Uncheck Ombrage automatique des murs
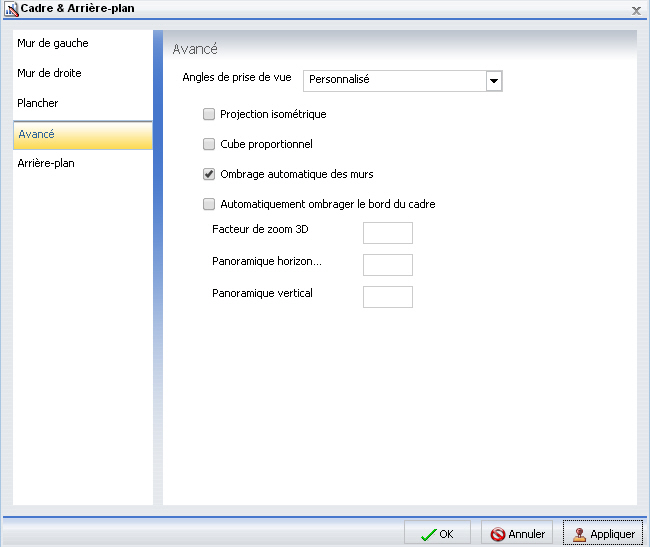 [x=209, y=174]
